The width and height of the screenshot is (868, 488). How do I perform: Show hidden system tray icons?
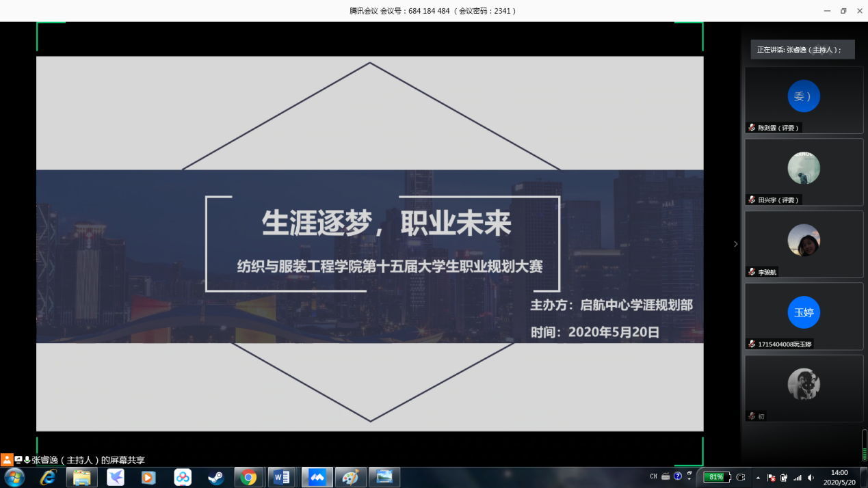pos(757,478)
